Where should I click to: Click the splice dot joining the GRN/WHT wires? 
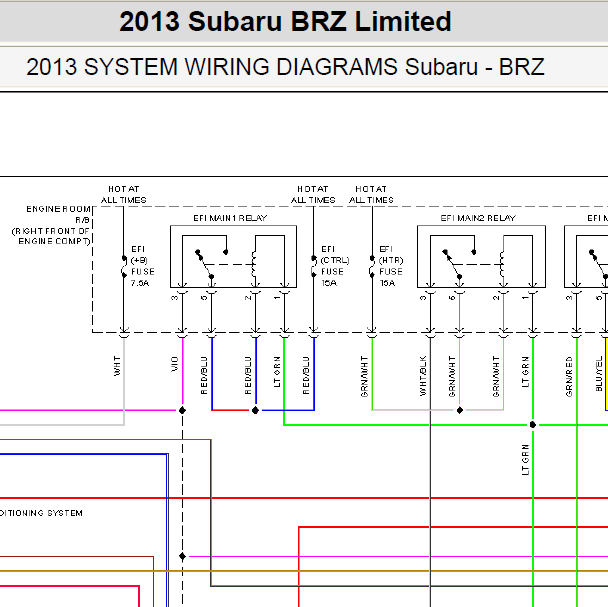tap(459, 410)
